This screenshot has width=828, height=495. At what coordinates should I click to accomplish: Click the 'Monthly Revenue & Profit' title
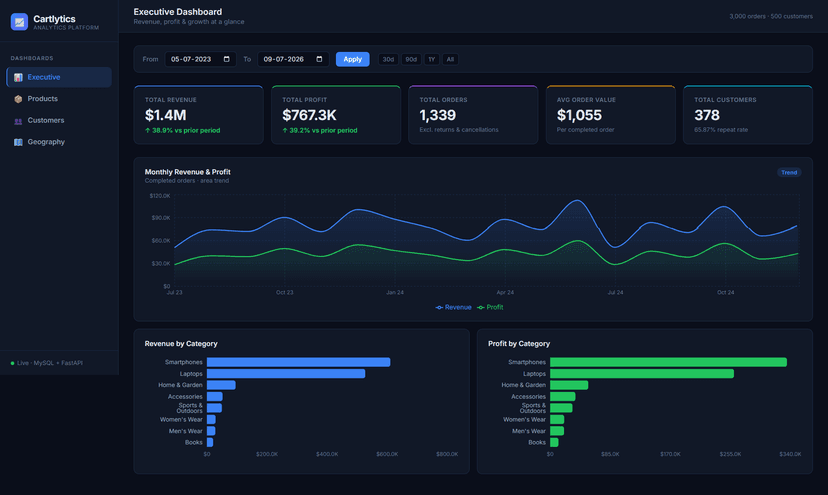click(x=187, y=172)
